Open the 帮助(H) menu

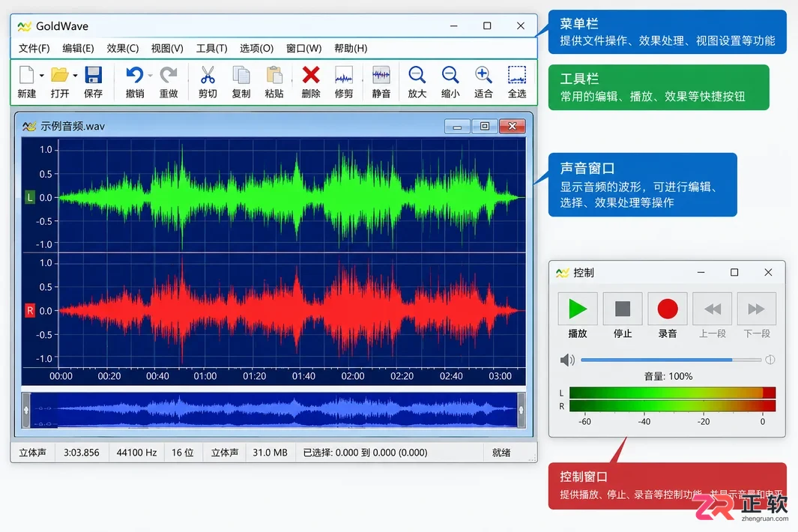[x=351, y=49]
